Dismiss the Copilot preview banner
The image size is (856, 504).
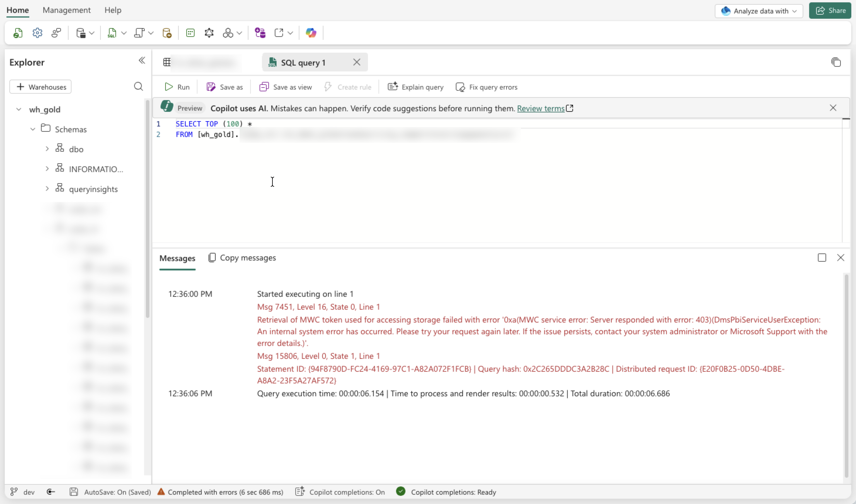(833, 108)
